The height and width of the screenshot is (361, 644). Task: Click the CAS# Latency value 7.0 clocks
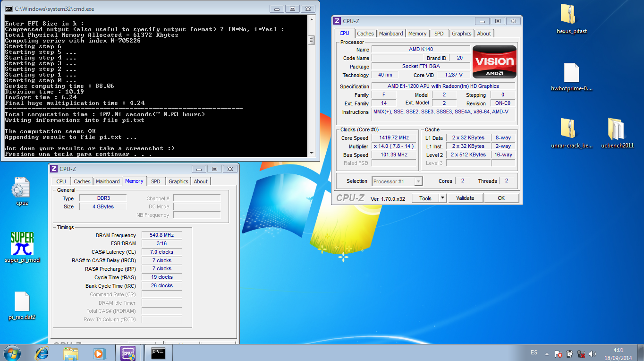161,252
